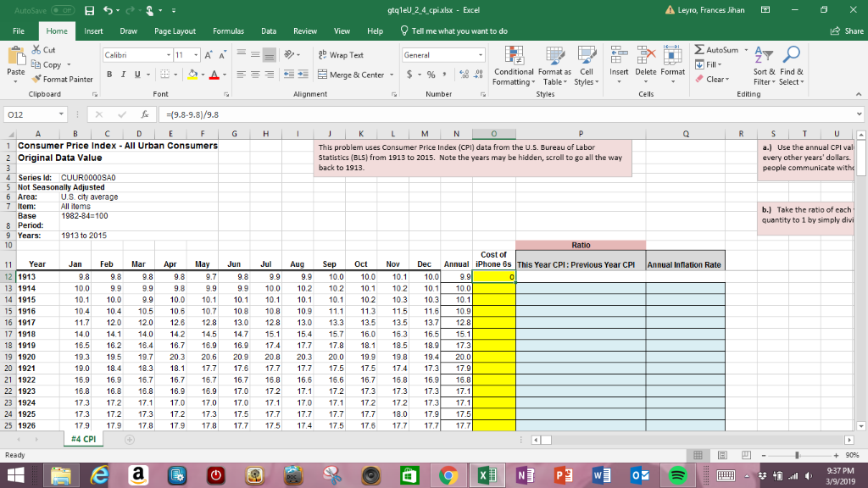Center text horizontally
This screenshot has width=868, height=488.
[x=254, y=75]
